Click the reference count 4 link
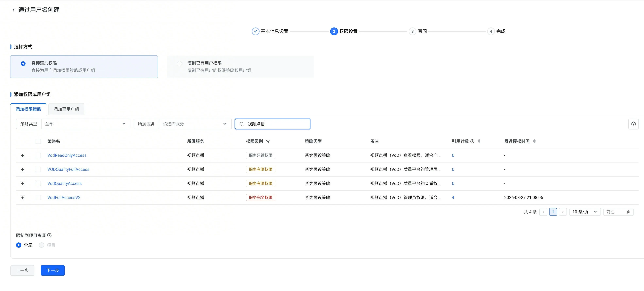 point(453,197)
